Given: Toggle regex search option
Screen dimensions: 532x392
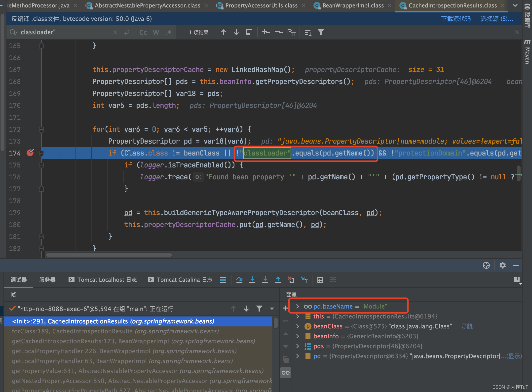Looking at the screenshot, I should pyautogui.click(x=169, y=32).
